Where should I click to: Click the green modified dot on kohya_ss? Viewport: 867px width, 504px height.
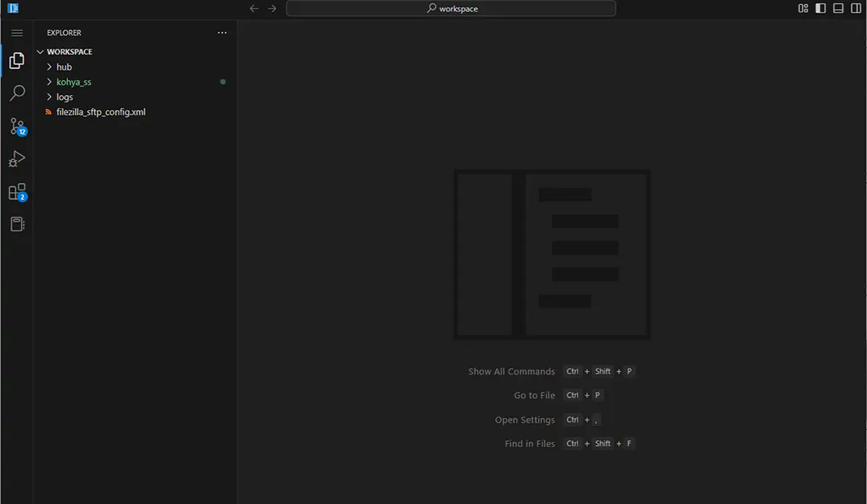tap(223, 82)
